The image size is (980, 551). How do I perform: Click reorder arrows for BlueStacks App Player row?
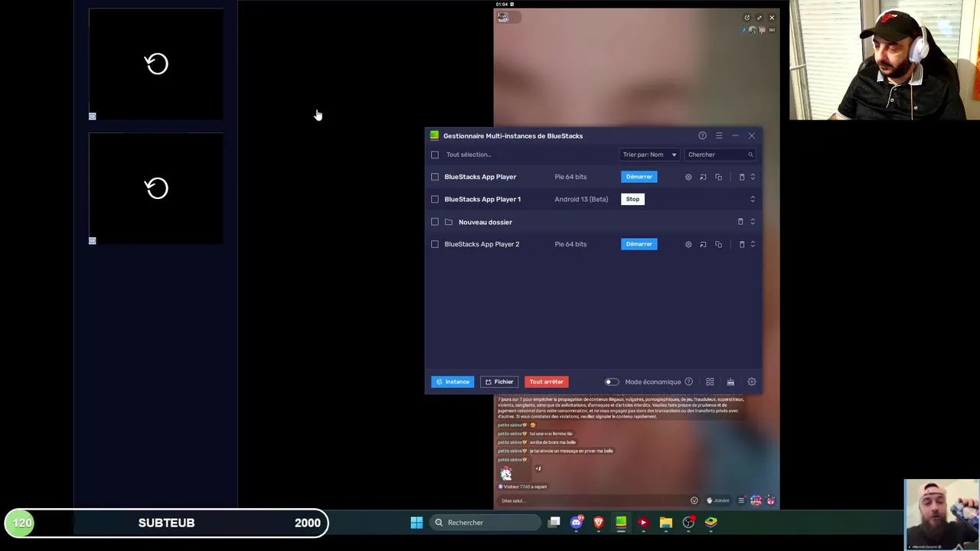[753, 177]
